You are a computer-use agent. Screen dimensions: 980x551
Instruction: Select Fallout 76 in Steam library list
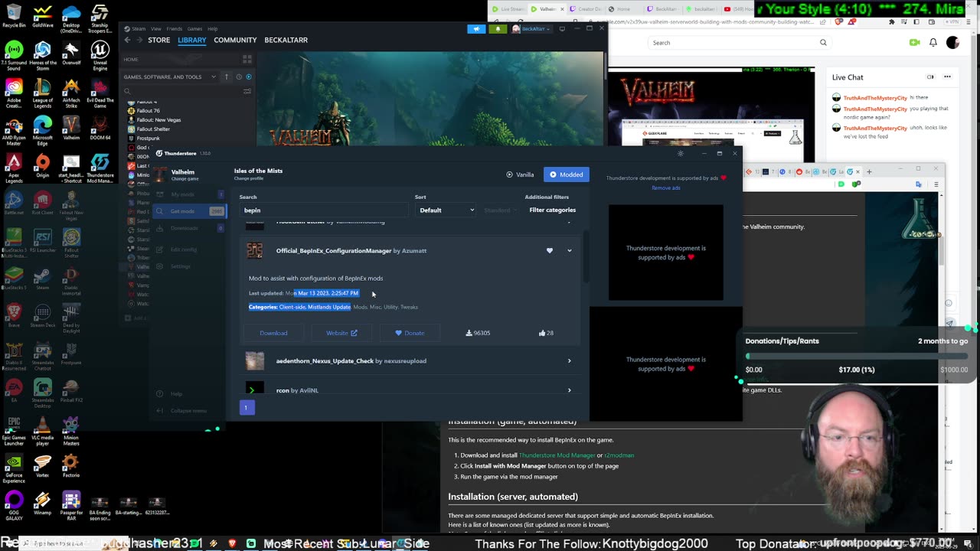point(149,110)
